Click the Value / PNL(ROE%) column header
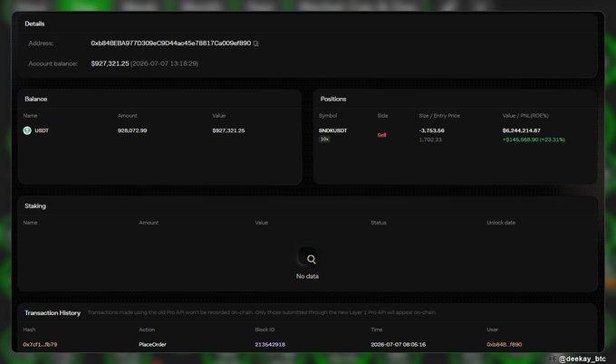This screenshot has height=364, width=616. (525, 116)
